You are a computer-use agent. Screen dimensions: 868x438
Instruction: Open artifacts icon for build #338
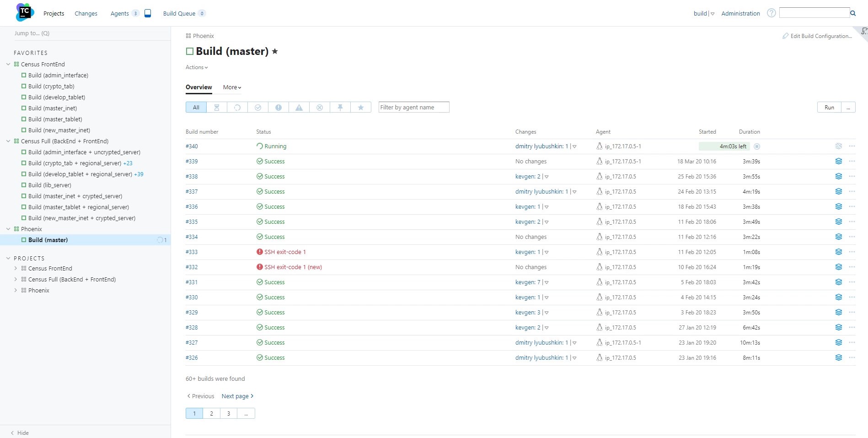pos(839,176)
